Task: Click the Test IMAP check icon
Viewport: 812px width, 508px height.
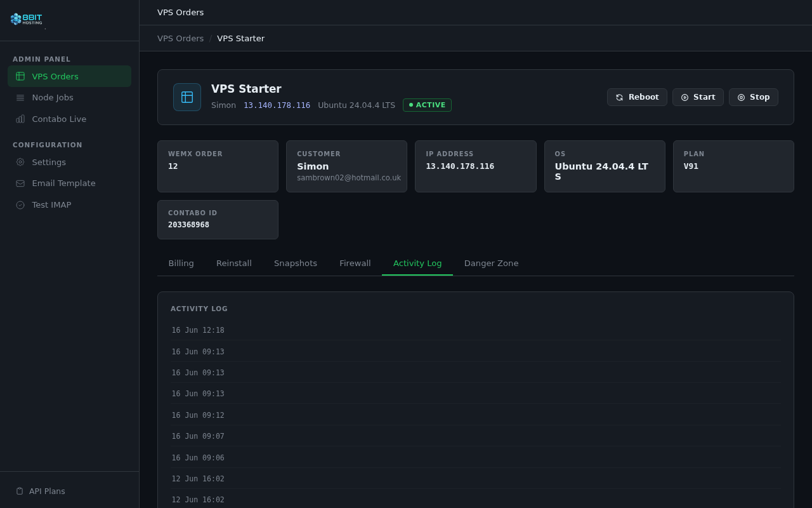Action: tap(20, 205)
